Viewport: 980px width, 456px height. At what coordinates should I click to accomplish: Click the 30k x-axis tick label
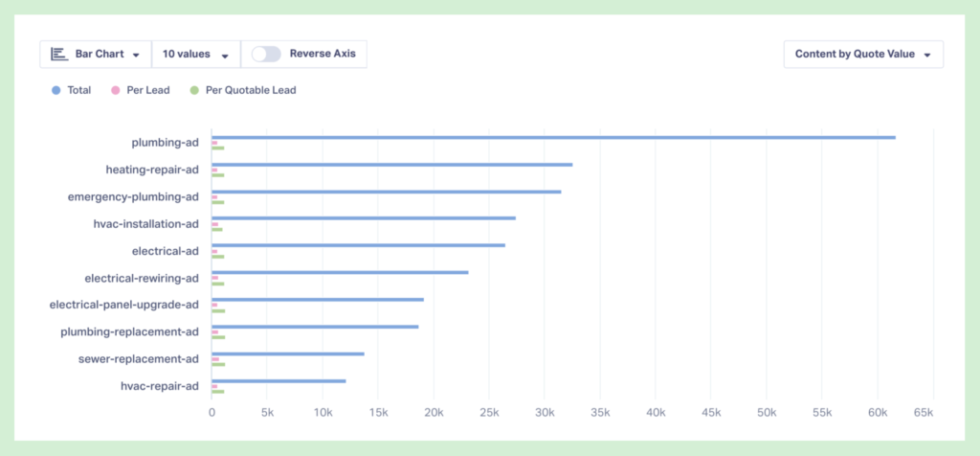(x=545, y=413)
